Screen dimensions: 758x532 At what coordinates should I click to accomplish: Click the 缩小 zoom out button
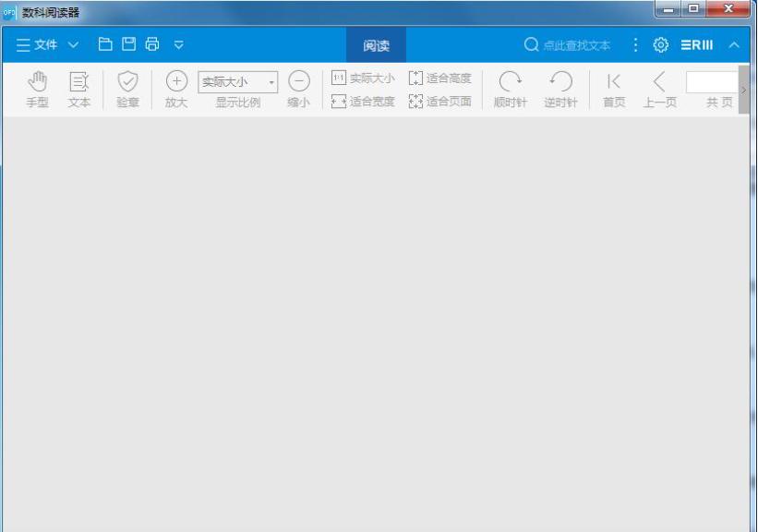(x=299, y=90)
